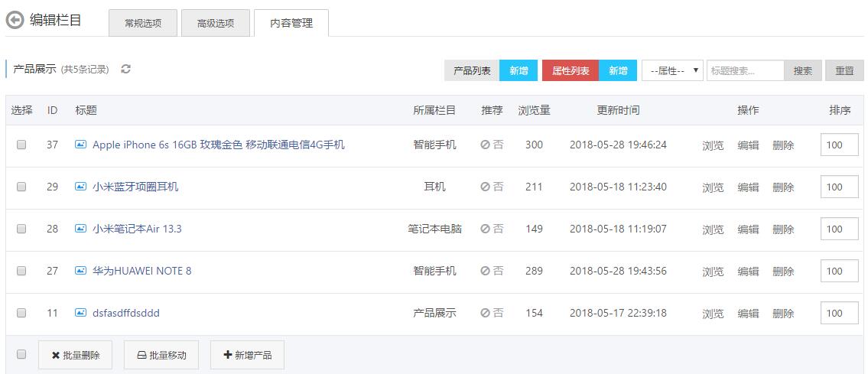Click image icon for 华为HUAWEI NOTE 8 row
Viewport: 868px width, 374px height.
[80, 271]
